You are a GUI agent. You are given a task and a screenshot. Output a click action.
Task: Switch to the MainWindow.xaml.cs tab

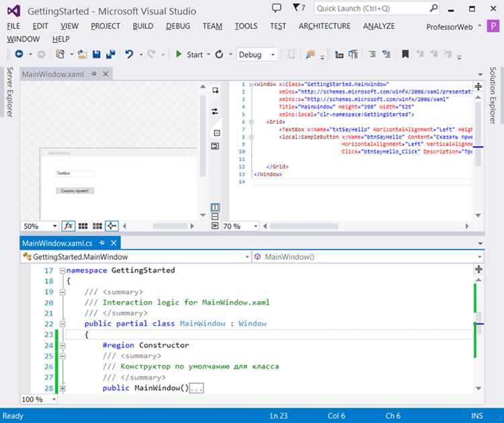(x=57, y=243)
